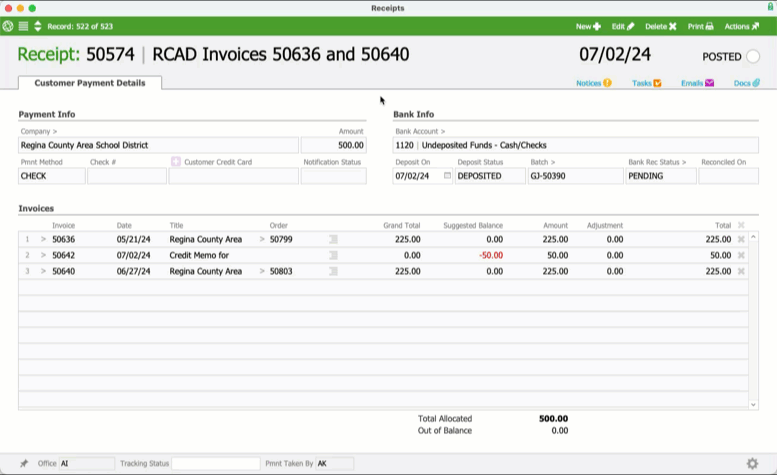The width and height of the screenshot is (777, 475).
Task: Go to invoice 50642 via arrow
Action: point(43,255)
